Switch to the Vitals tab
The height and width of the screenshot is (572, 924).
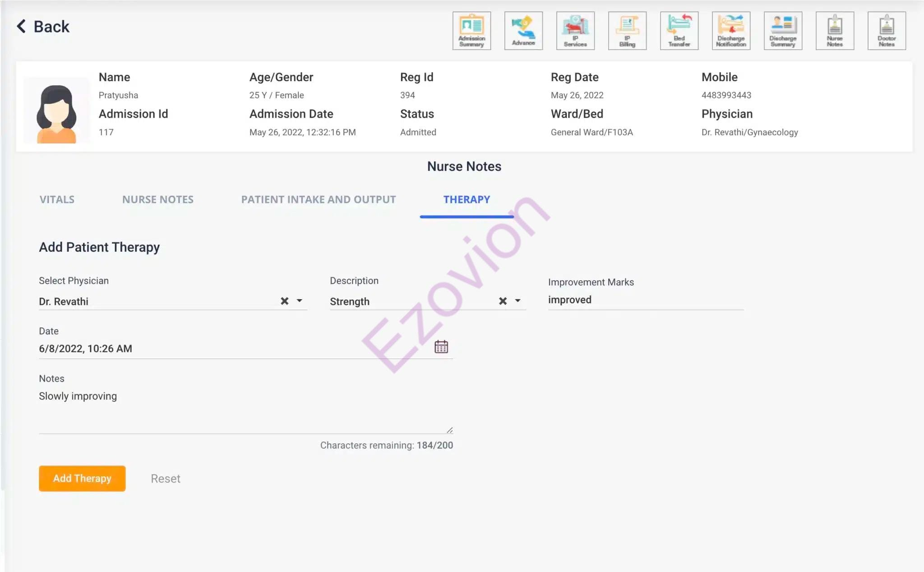[57, 199]
